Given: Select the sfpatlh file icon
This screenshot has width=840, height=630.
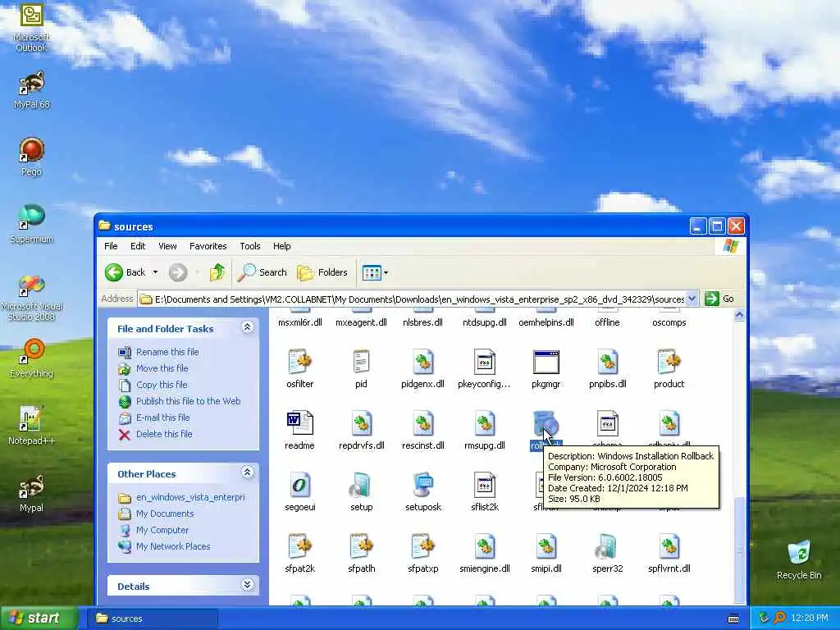Looking at the screenshot, I should (x=361, y=547).
